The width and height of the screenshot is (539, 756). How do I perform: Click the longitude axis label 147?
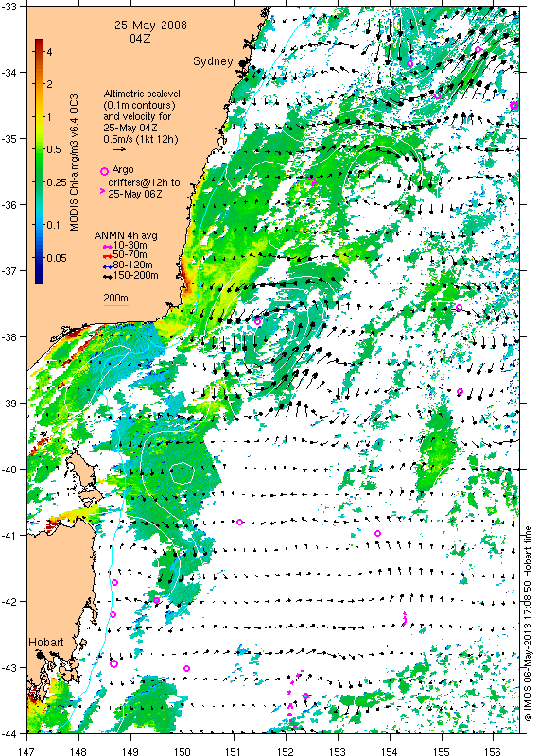pos(26,751)
